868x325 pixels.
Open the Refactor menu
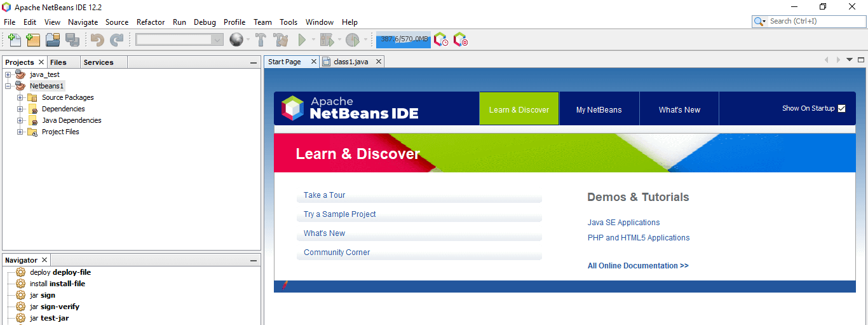(x=151, y=22)
